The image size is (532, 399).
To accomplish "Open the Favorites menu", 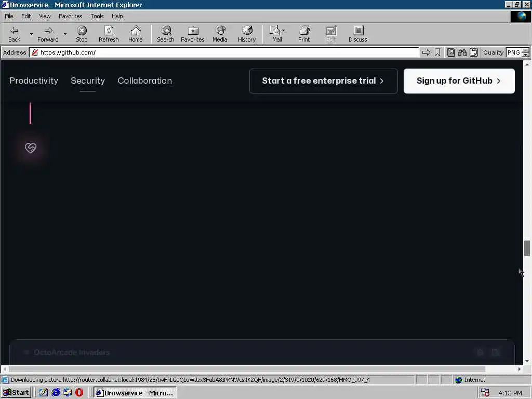I will pyautogui.click(x=70, y=16).
